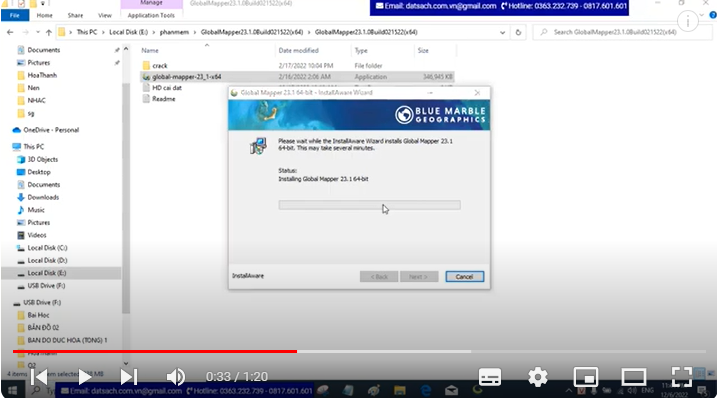Image resolution: width=717 pixels, height=398 pixels.
Task: Select 'Local Disk (E:)' in address path
Action: click(x=128, y=32)
